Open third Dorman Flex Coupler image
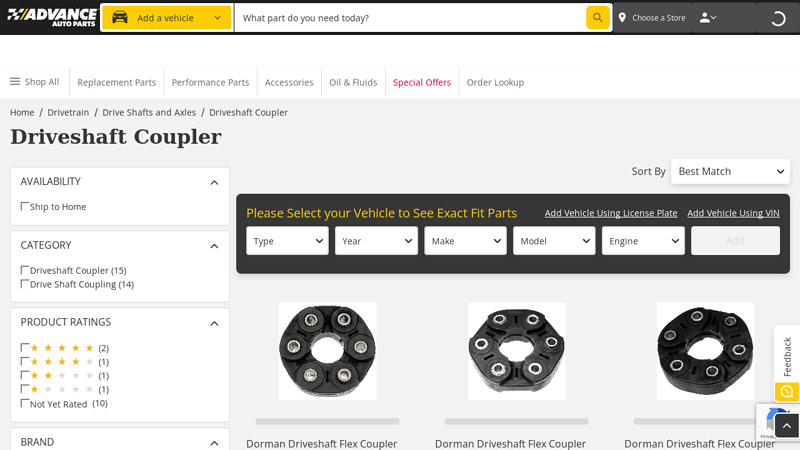The width and height of the screenshot is (800, 450). coord(705,351)
